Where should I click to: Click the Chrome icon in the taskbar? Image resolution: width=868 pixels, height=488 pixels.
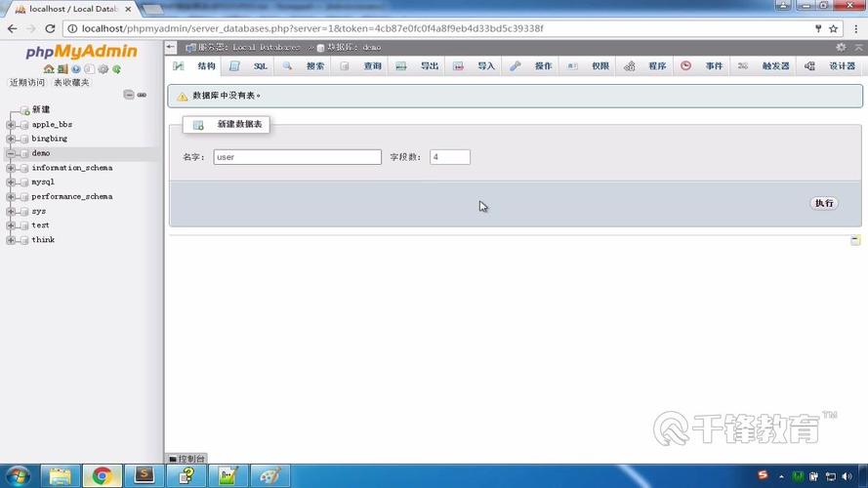[102, 476]
